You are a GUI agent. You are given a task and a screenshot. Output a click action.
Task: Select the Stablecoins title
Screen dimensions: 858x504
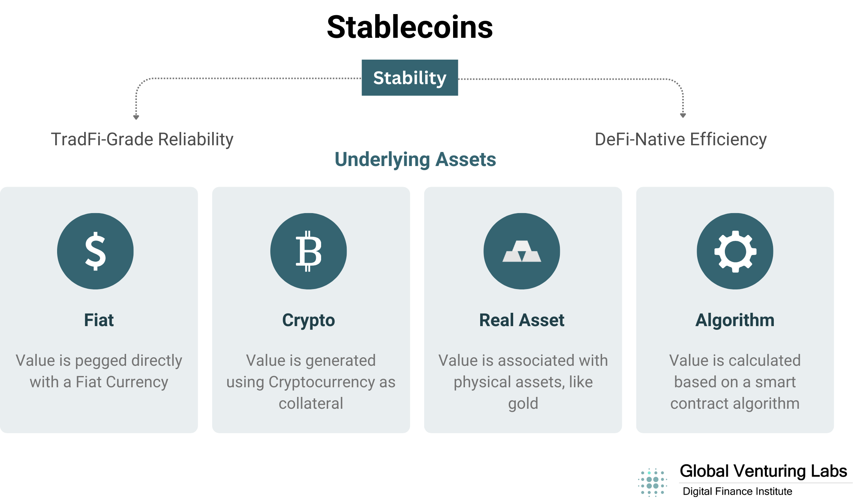(x=410, y=27)
